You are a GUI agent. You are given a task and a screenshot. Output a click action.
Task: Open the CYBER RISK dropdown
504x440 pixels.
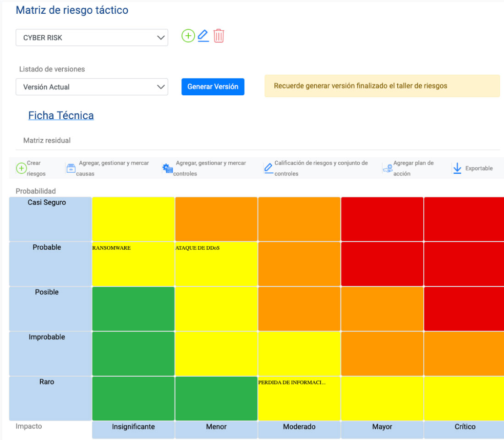pos(92,38)
